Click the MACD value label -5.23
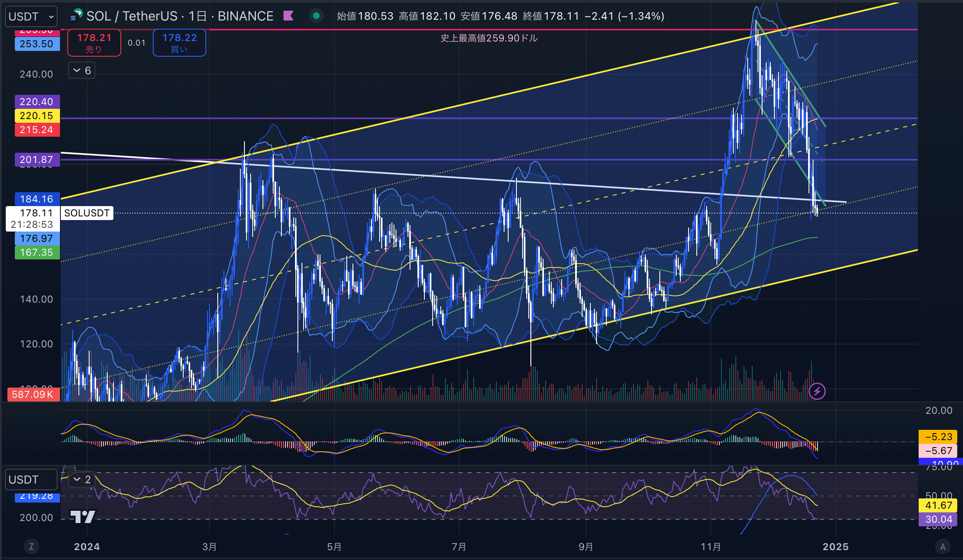The image size is (963, 560). point(938,437)
